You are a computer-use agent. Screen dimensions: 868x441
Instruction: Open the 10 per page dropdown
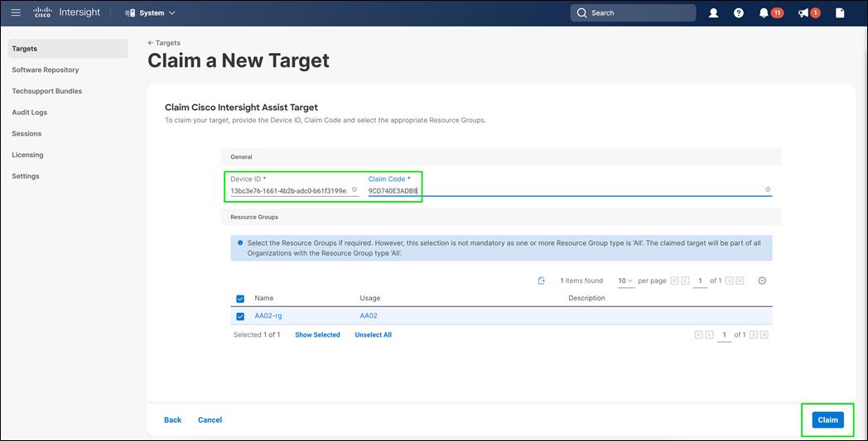[x=625, y=281]
